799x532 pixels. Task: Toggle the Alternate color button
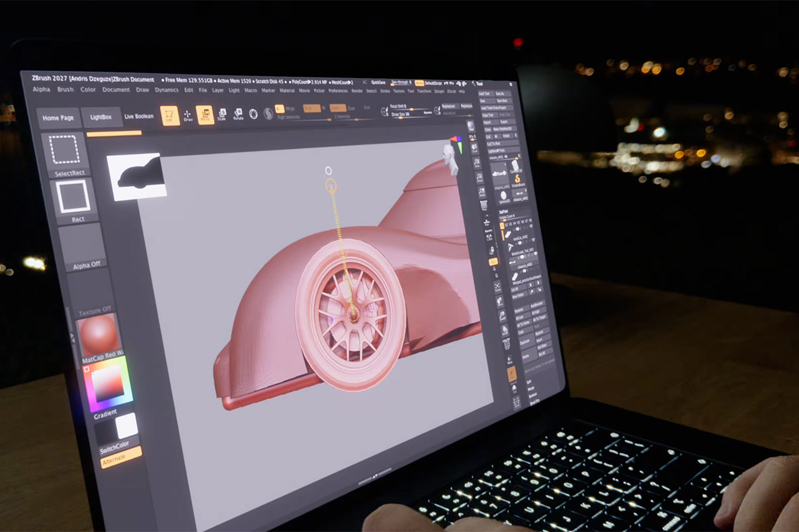coord(122,457)
